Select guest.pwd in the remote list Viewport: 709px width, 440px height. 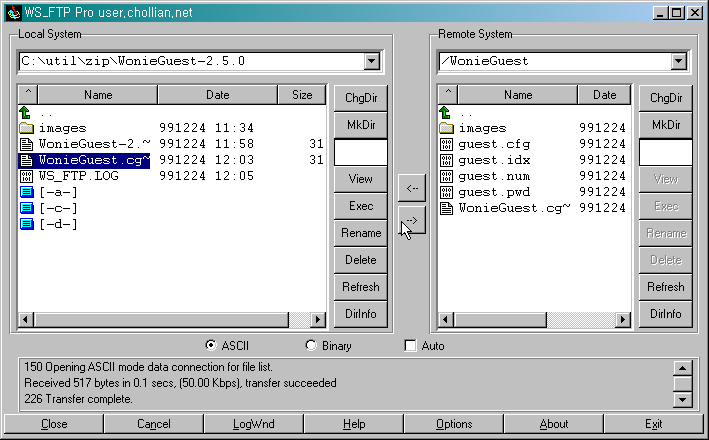[x=494, y=192]
